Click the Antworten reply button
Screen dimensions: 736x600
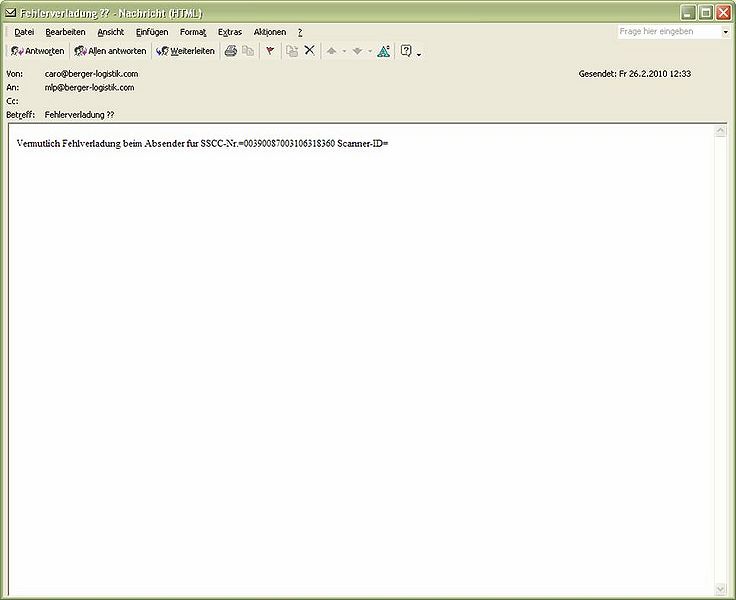pos(38,51)
